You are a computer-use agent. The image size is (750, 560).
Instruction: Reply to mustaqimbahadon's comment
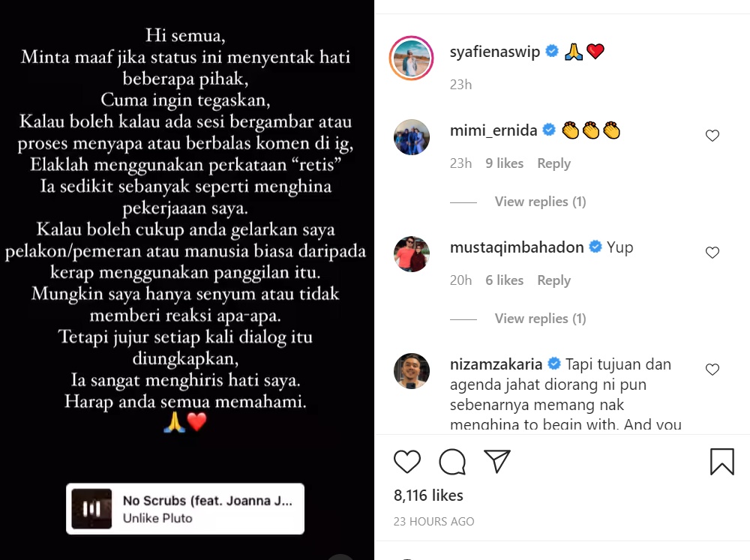coord(554,280)
